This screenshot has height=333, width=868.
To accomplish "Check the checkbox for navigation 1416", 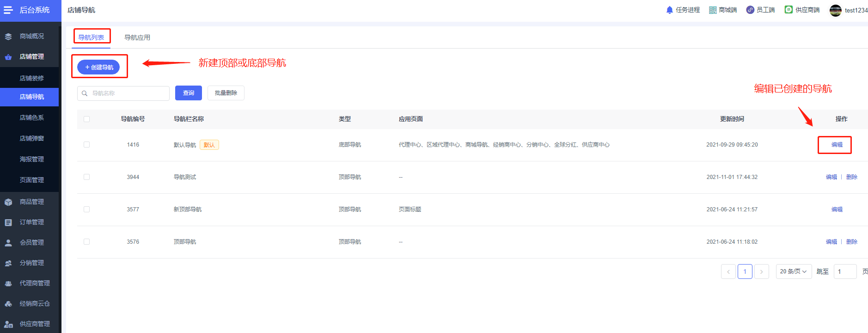I will (86, 145).
